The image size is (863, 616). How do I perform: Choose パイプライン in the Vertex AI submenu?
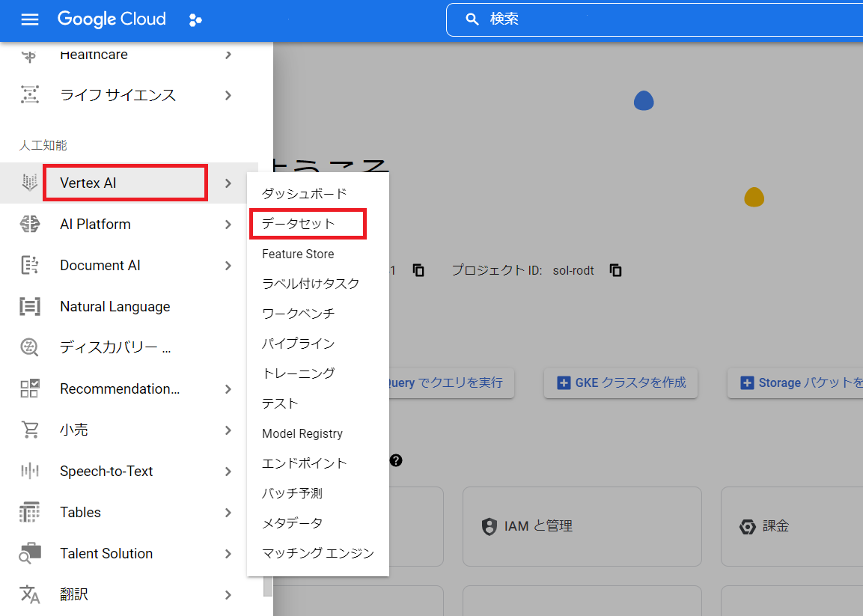[x=298, y=344]
